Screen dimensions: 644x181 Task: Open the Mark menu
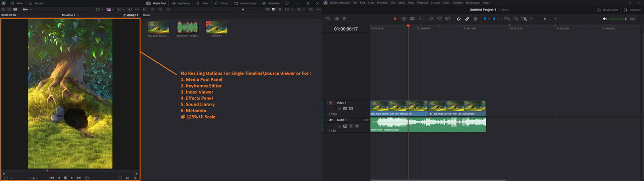(x=401, y=3)
